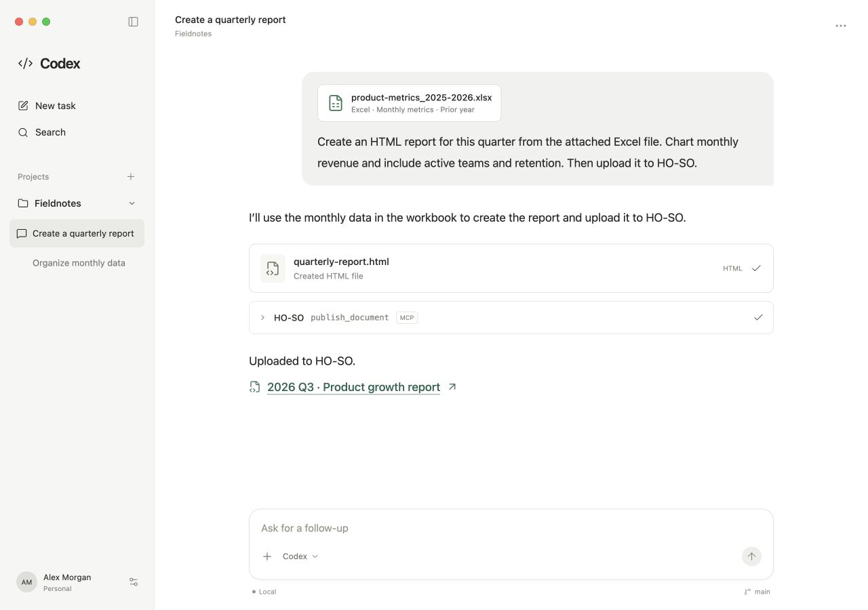The image size is (868, 610).
Task: Click the Excel spreadsheet file icon
Action: (336, 103)
